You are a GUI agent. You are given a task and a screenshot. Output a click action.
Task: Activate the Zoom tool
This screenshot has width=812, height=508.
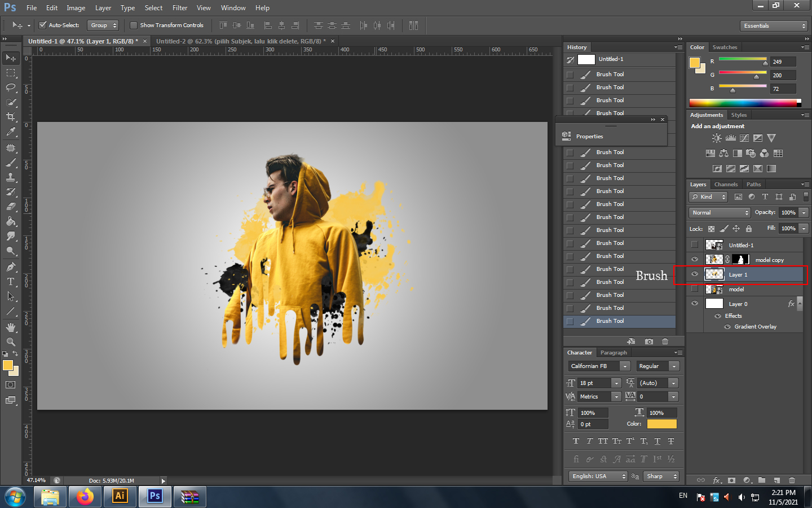pos(11,341)
